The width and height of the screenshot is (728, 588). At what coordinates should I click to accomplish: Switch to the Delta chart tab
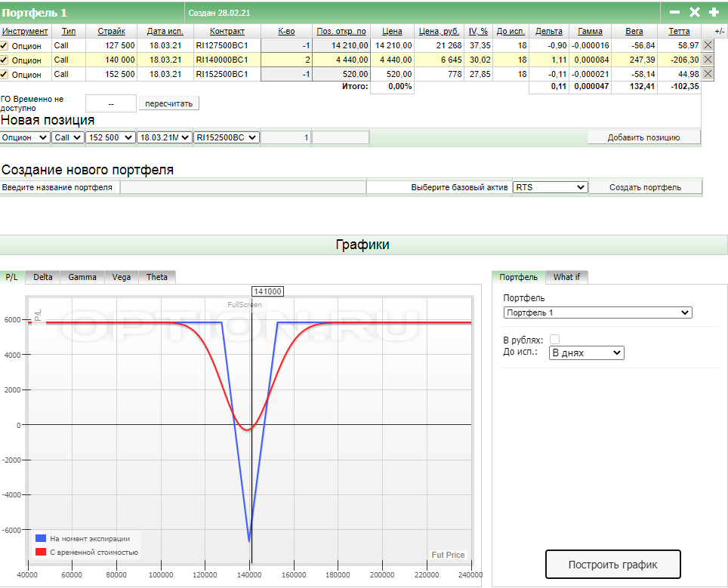(43, 277)
